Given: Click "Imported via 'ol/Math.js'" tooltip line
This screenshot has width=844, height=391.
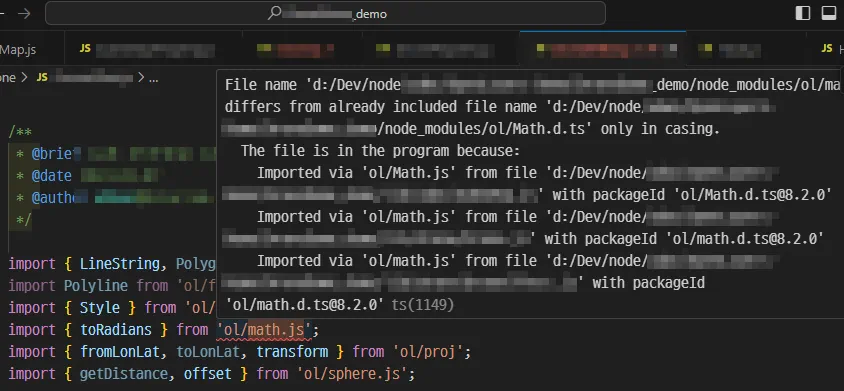Looking at the screenshot, I should point(357,173).
